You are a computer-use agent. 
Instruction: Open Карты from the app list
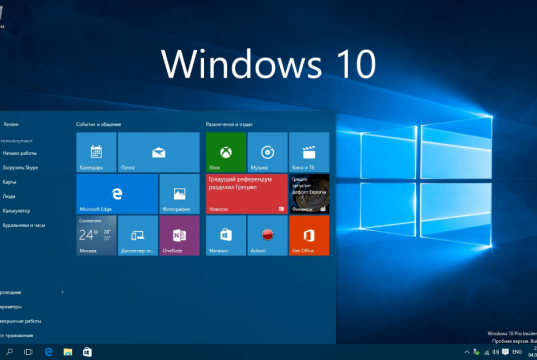click(9, 182)
